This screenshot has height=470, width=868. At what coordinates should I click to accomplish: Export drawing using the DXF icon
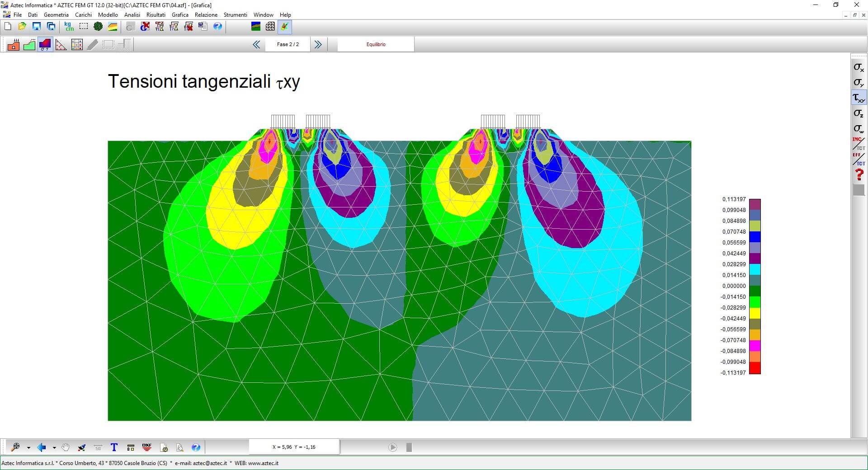[147, 447]
